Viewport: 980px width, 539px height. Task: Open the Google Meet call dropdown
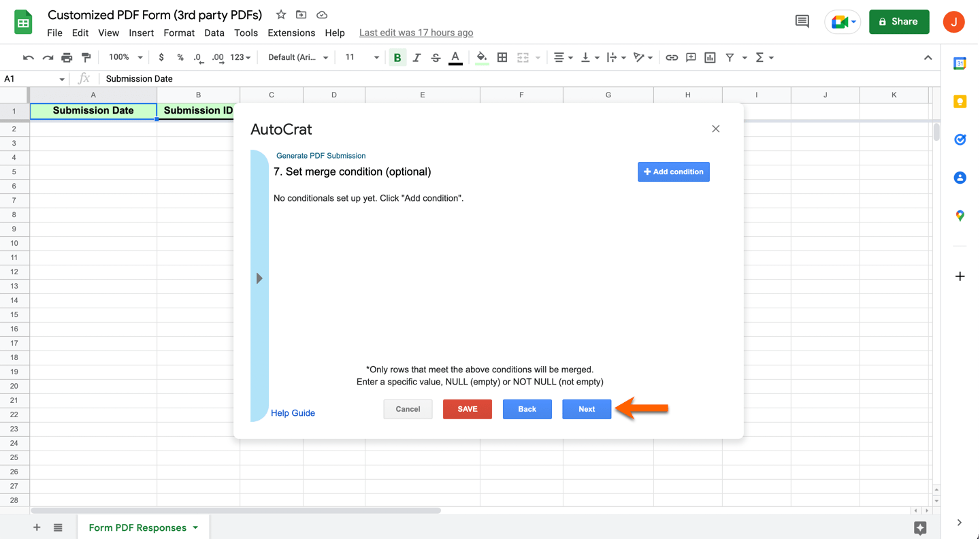coord(844,22)
